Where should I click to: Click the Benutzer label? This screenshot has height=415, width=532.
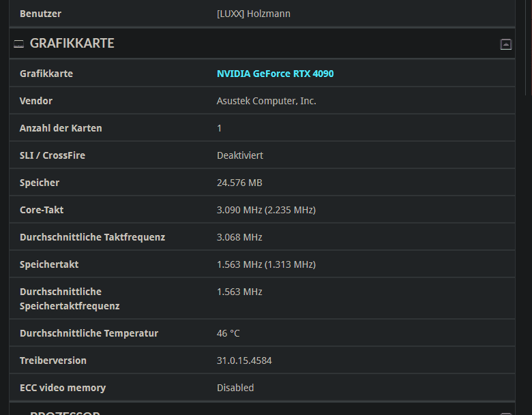[x=40, y=14]
